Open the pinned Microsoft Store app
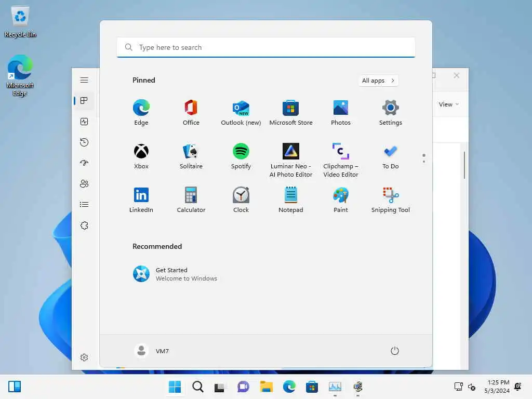This screenshot has height=399, width=532. click(291, 113)
